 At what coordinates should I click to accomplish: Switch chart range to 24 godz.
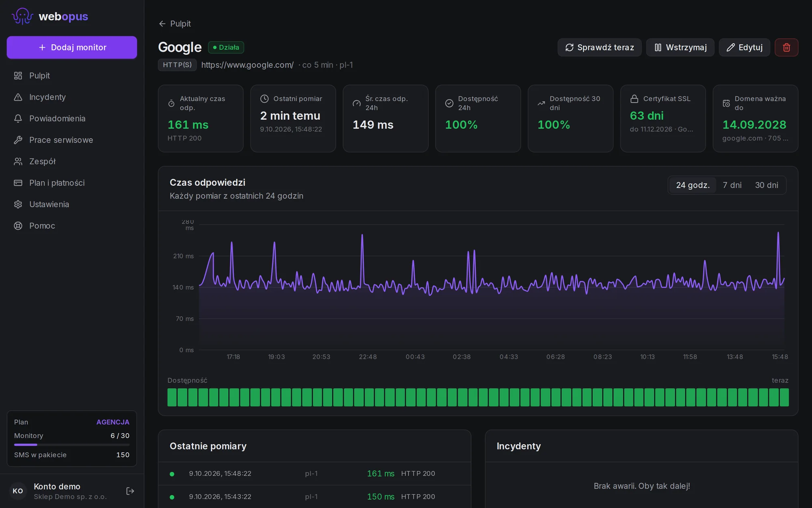(693, 185)
